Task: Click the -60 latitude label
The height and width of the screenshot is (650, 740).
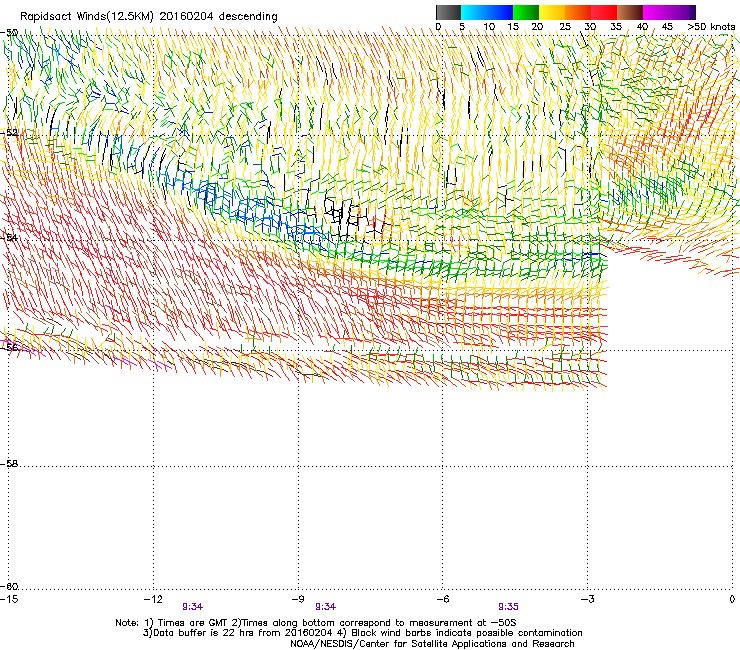Action: pos(9,586)
